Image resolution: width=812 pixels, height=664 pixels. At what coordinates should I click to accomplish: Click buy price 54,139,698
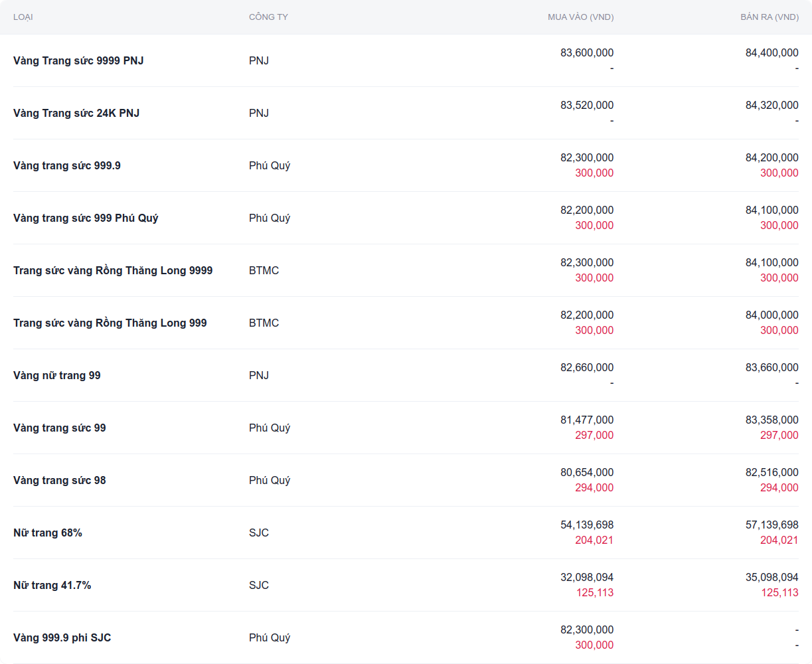(x=587, y=525)
